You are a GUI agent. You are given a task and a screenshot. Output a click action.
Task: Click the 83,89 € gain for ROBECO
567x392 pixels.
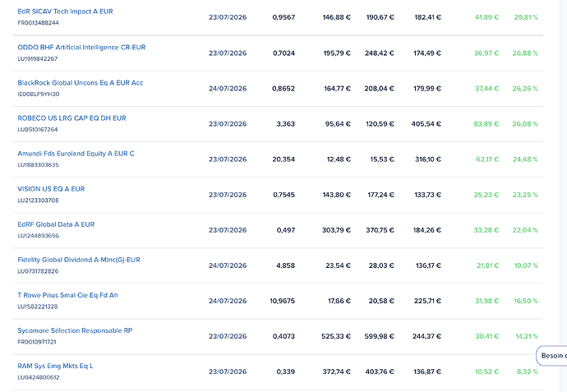486,124
